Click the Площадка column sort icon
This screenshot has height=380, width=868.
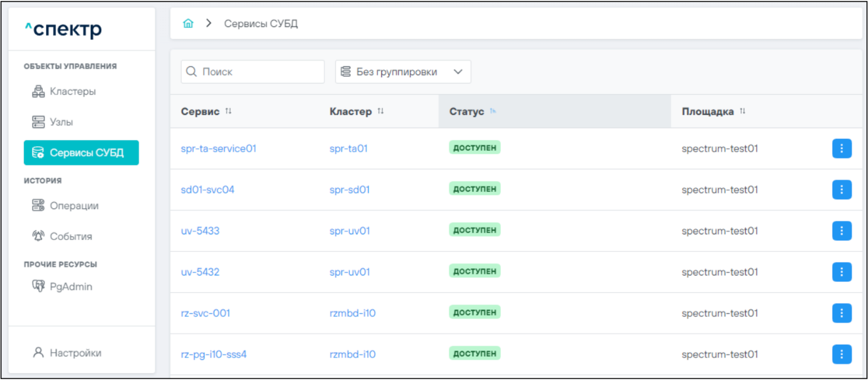pos(742,111)
